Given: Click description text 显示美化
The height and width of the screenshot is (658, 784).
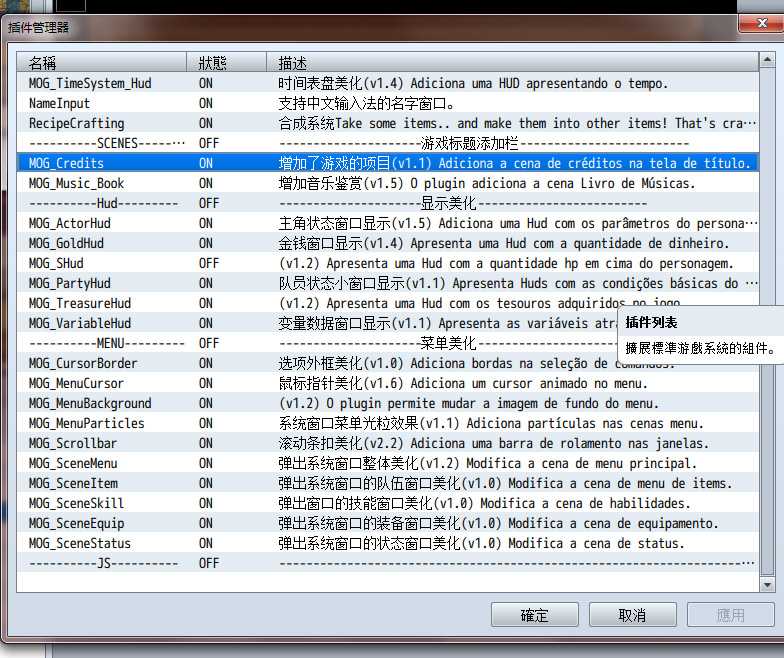Looking at the screenshot, I should [448, 203].
